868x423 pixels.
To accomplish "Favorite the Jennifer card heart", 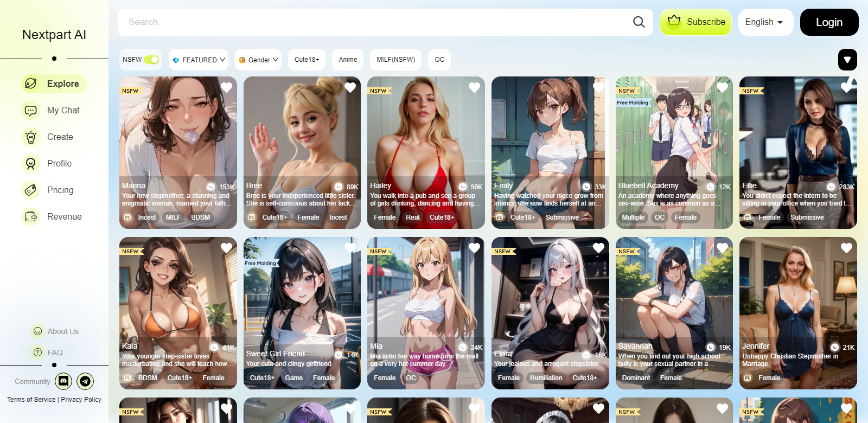I will click(846, 248).
